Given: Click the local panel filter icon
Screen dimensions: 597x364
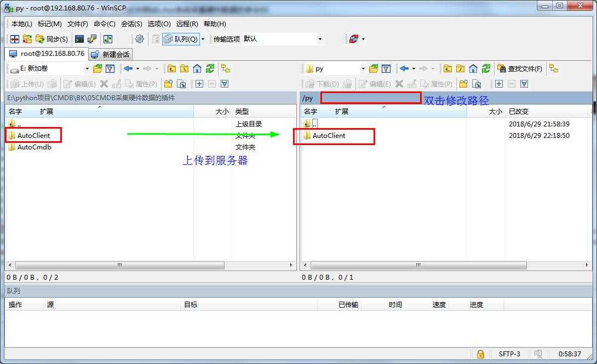Looking at the screenshot, I should 110,68.
